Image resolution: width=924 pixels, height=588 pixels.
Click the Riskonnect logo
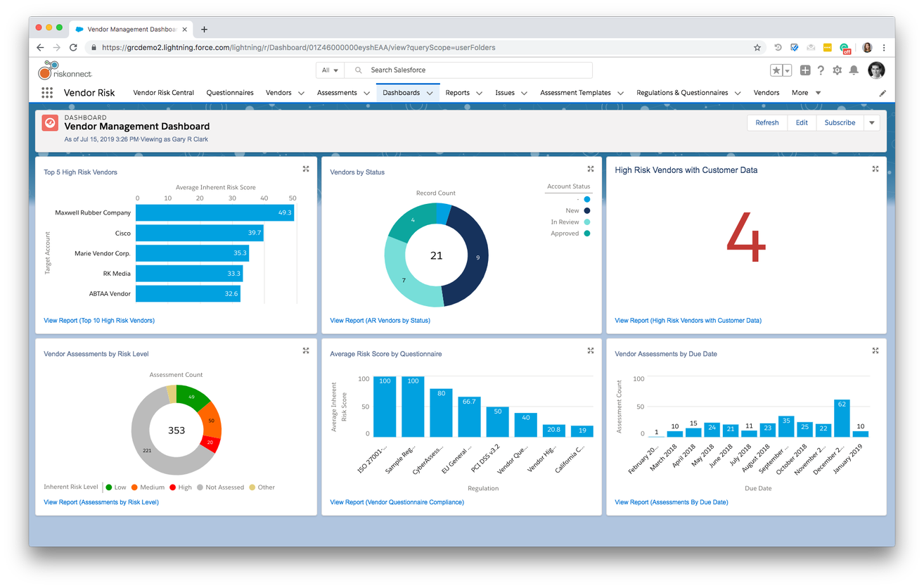[x=65, y=70]
